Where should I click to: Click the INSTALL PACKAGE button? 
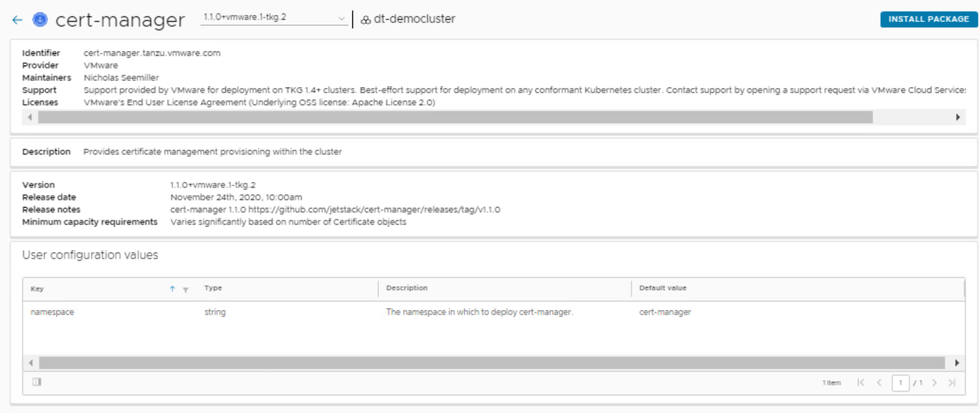(929, 19)
